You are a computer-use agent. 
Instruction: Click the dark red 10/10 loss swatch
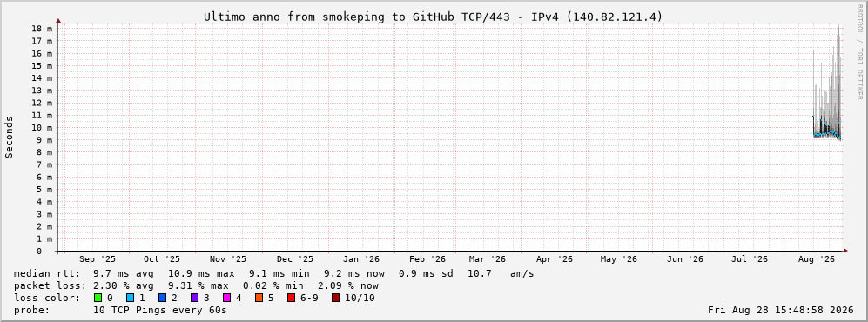point(335,298)
